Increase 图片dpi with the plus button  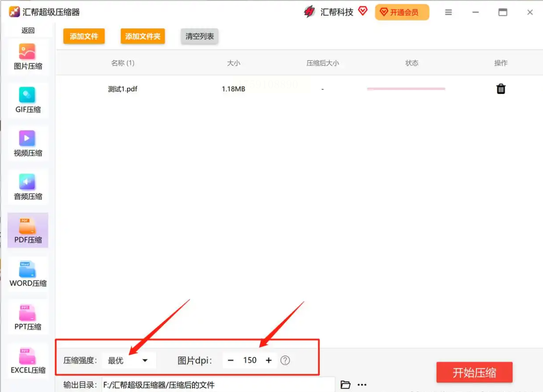point(269,361)
